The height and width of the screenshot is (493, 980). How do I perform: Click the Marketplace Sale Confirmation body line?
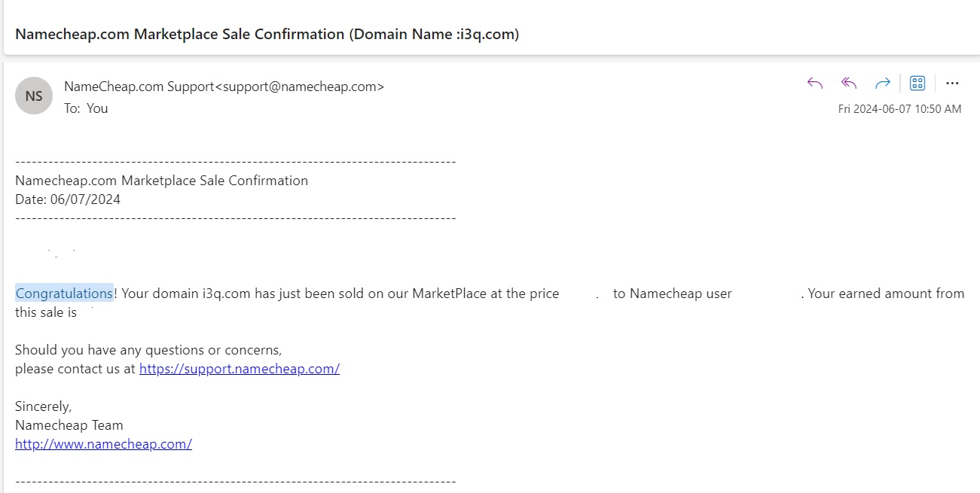[x=161, y=181]
